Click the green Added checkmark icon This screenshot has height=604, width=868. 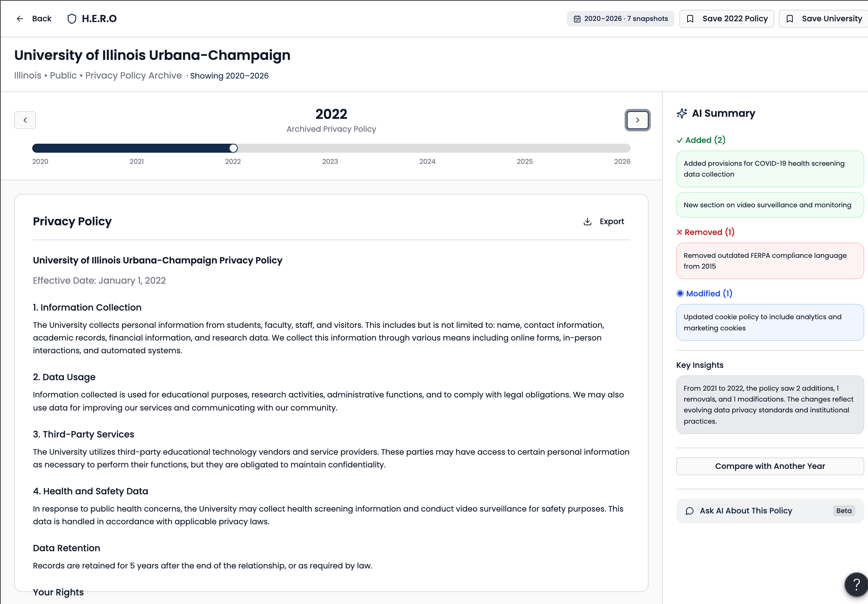(x=680, y=140)
